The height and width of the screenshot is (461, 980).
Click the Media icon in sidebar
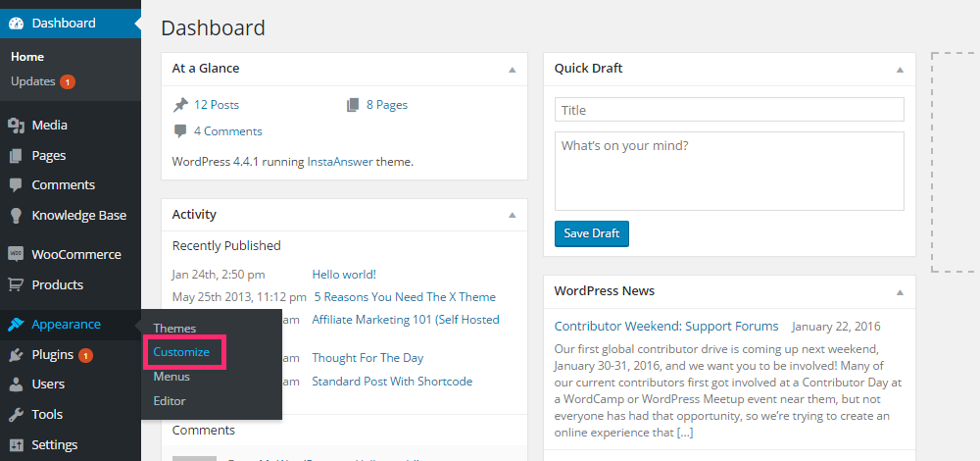point(17,126)
